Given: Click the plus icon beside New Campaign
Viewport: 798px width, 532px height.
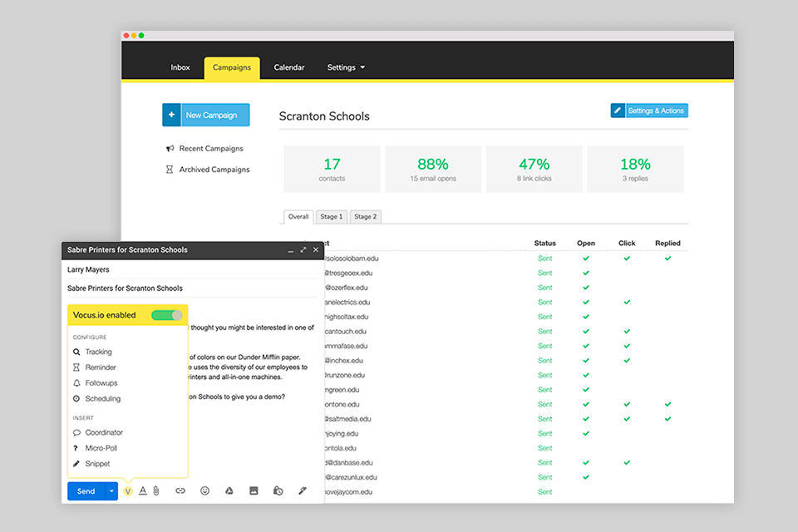Looking at the screenshot, I should [171, 115].
